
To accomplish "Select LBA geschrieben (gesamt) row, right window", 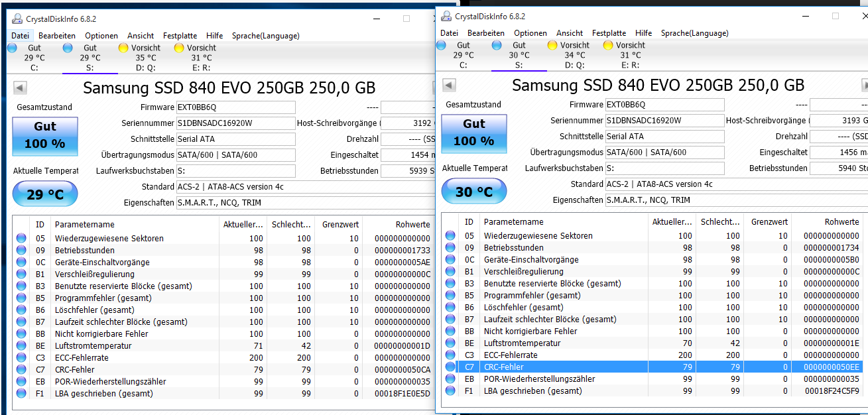I will (653, 391).
